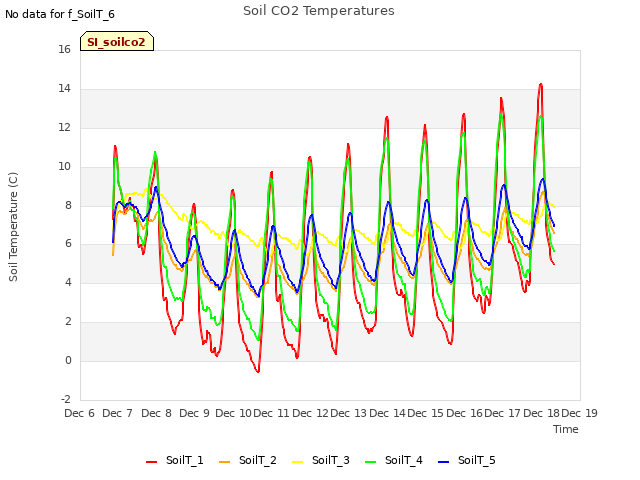Click the Dec 16 x-axis tick label

click(x=464, y=413)
